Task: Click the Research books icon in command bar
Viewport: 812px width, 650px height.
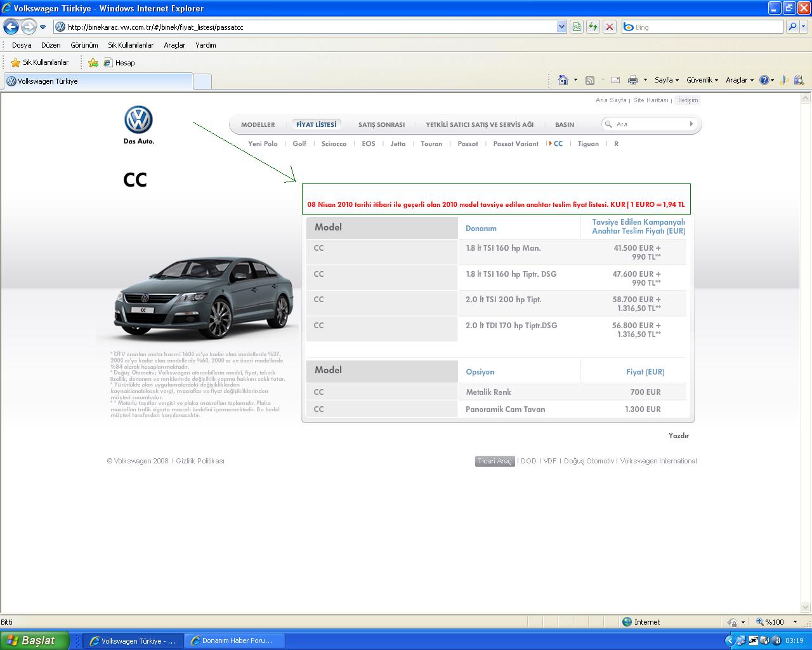Action: click(799, 80)
